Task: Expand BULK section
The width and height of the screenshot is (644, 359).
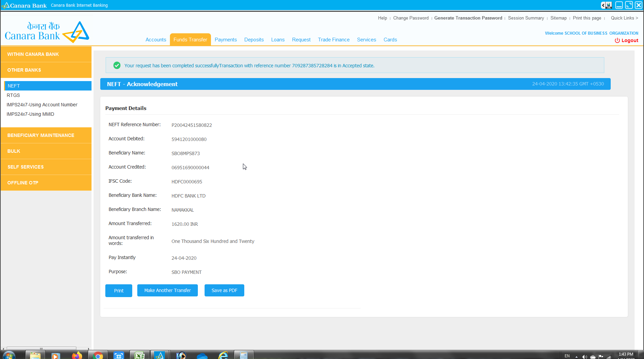Action: click(x=46, y=151)
